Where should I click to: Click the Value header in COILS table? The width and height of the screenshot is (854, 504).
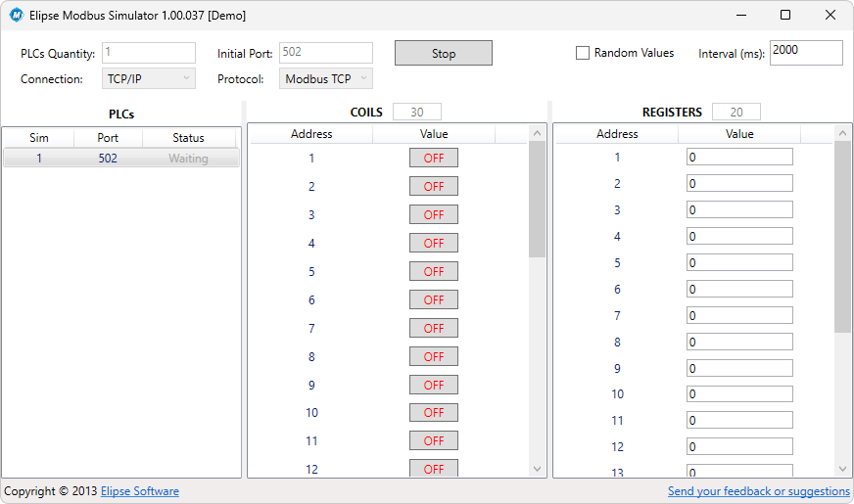tap(434, 134)
